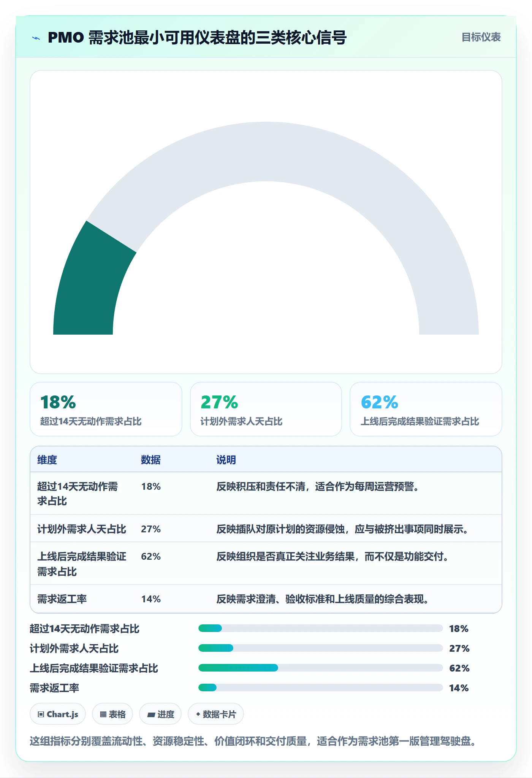Click the "说明" table column header
The height and width of the screenshot is (778, 532).
click(x=226, y=460)
